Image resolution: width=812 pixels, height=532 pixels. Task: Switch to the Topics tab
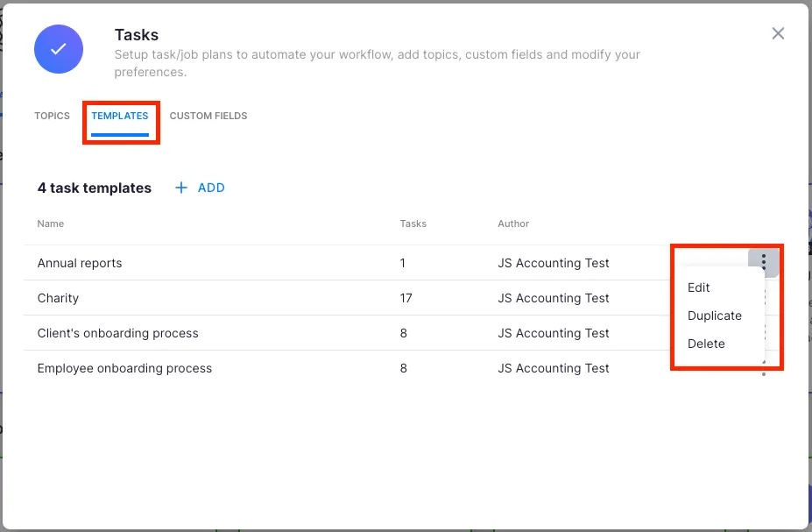(52, 116)
